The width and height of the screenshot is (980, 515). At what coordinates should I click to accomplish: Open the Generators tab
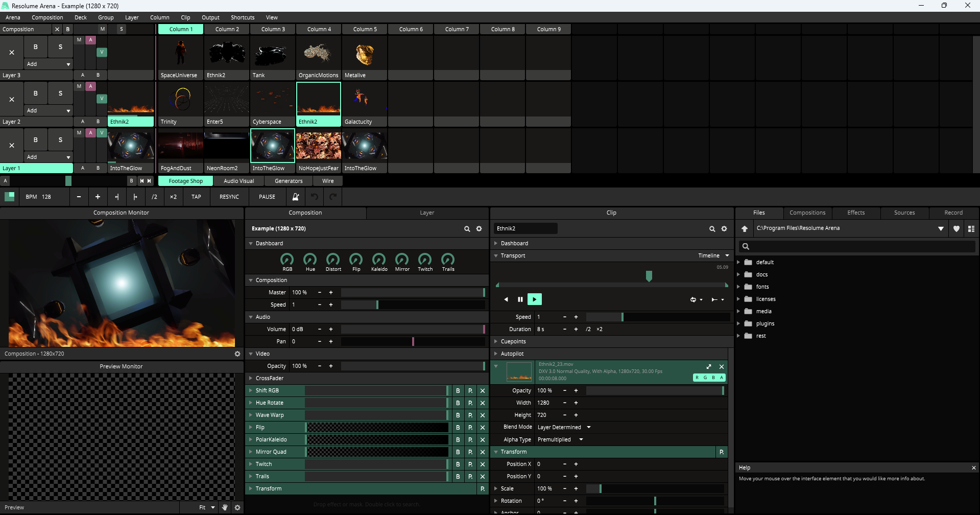tap(289, 181)
